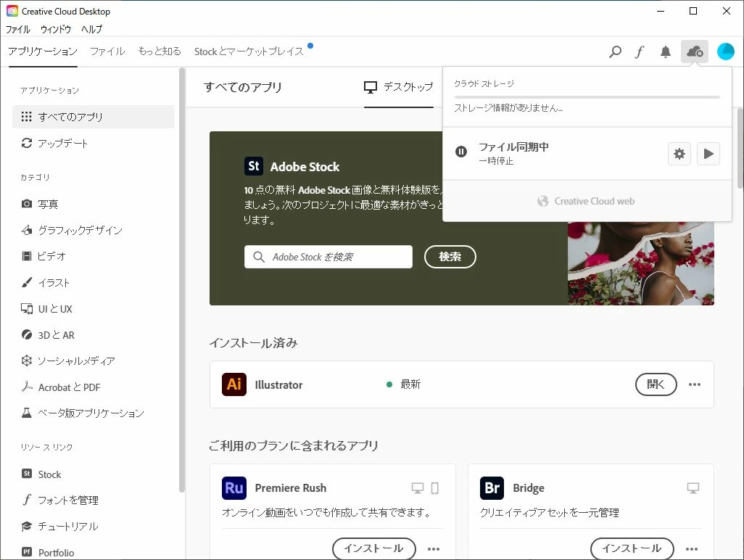
Task: Switch to the アプリケーション tab
Action: (x=43, y=52)
